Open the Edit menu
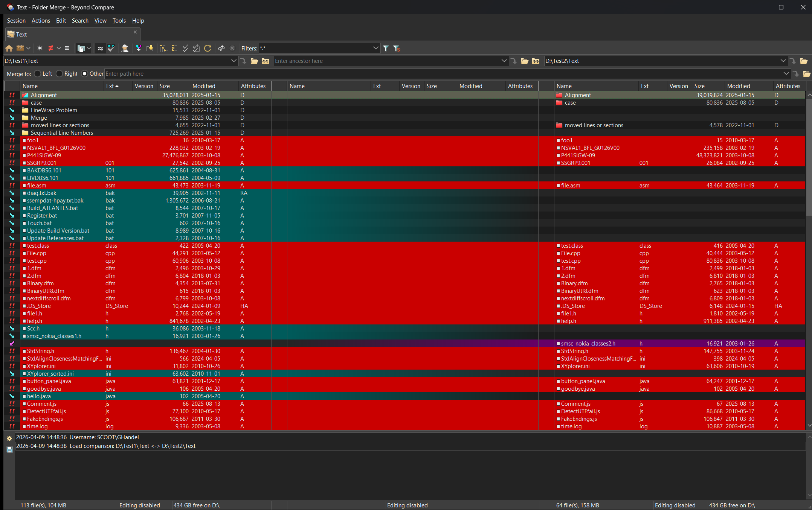This screenshot has width=812, height=510. (x=61, y=21)
